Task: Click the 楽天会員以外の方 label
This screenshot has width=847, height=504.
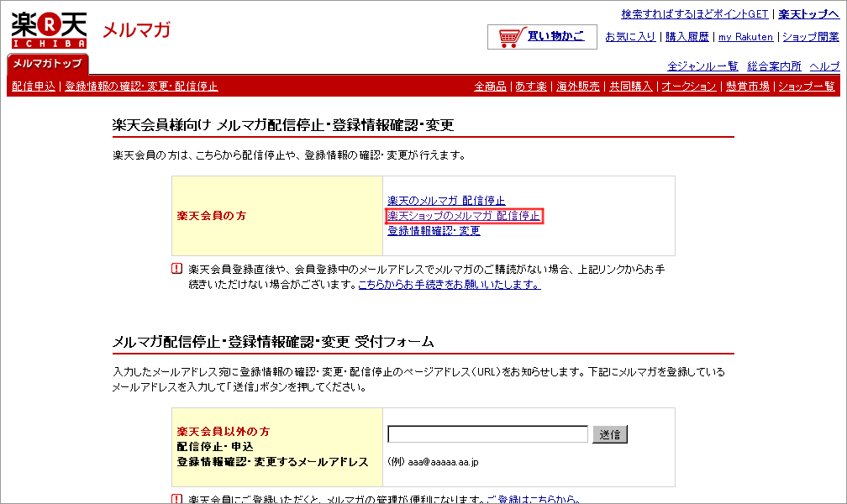Action: point(224,432)
